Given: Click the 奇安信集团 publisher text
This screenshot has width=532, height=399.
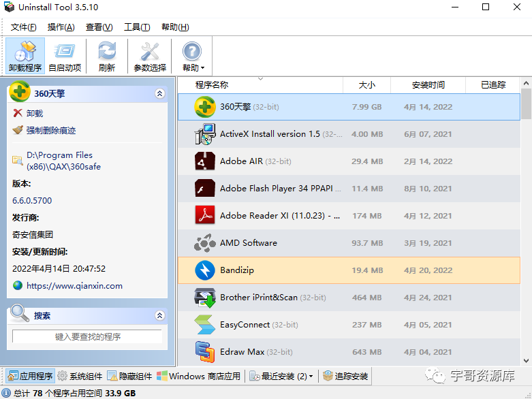Looking at the screenshot, I should click(33, 235).
